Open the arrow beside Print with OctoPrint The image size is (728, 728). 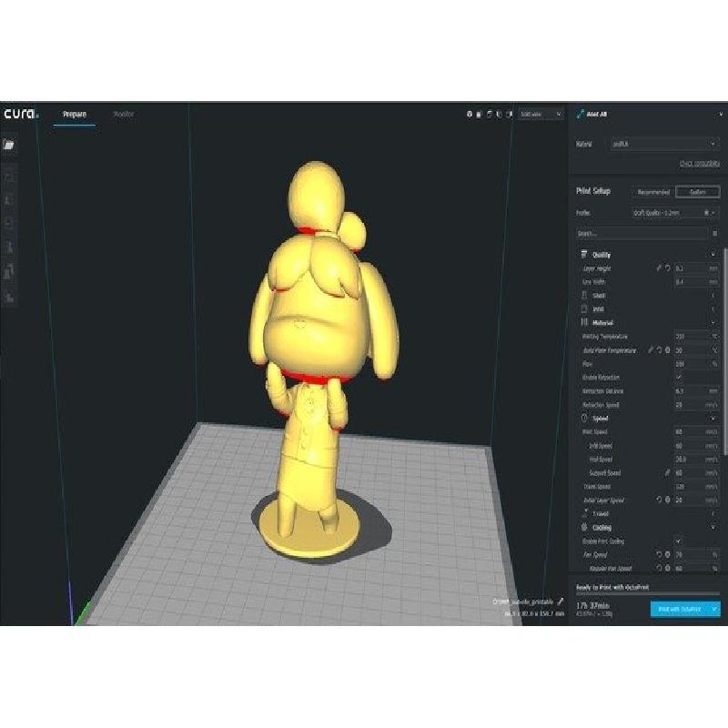pos(714,609)
